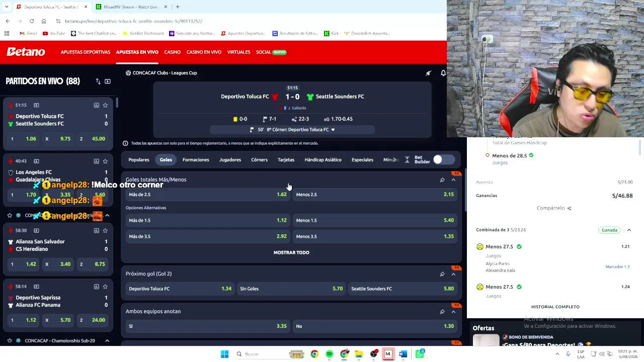The height and width of the screenshot is (362, 644).
Task: Open stats icon for Los Angeles FC match
Action: [x=96, y=161]
